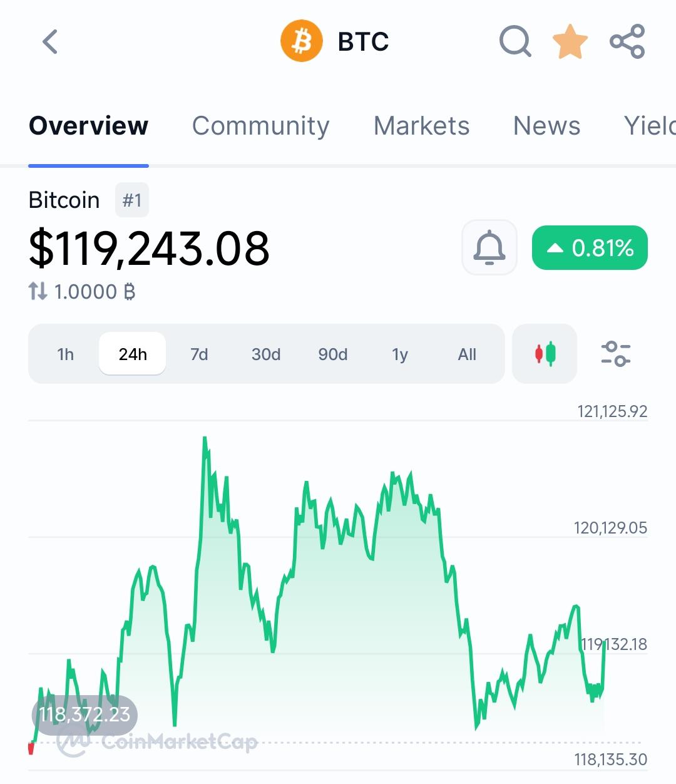This screenshot has height=784, width=676.
Task: Show the All-time price chart
Action: 467,354
